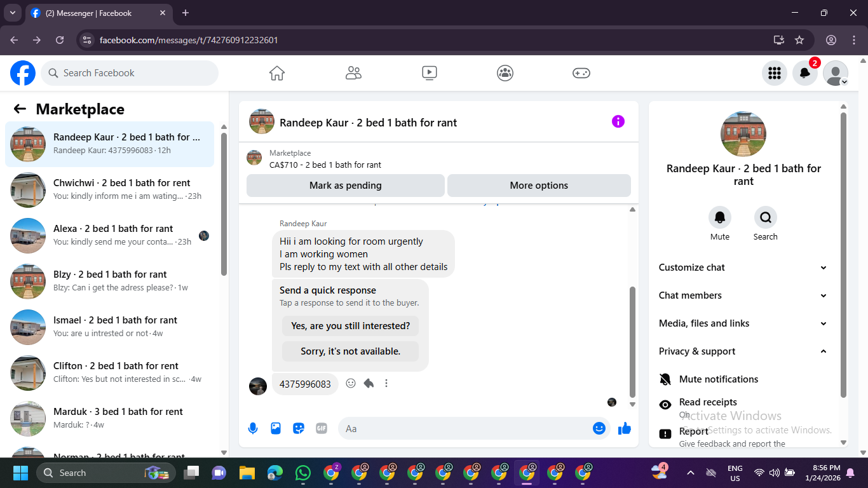Open the emoji picker in message box
The height and width of the screenshot is (488, 868).
click(599, 428)
